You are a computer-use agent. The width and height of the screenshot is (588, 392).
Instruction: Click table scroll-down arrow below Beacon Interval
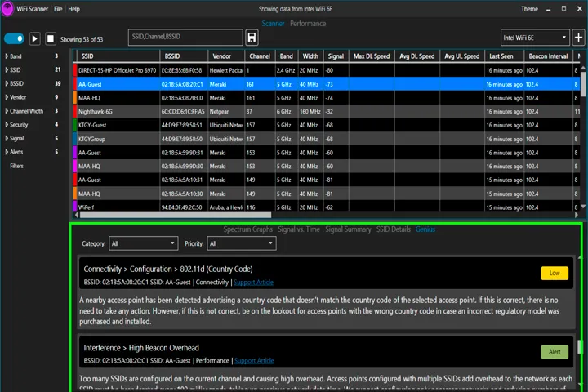583,207
